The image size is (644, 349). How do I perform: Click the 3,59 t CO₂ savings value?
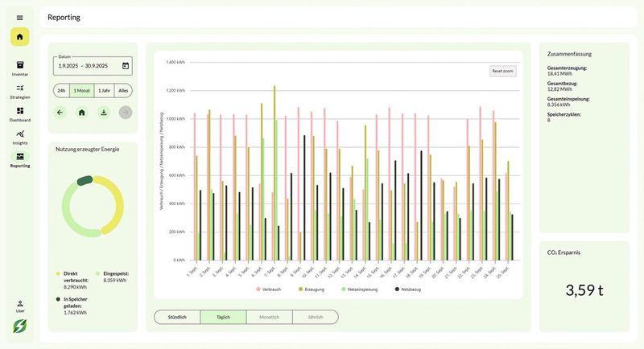click(584, 290)
